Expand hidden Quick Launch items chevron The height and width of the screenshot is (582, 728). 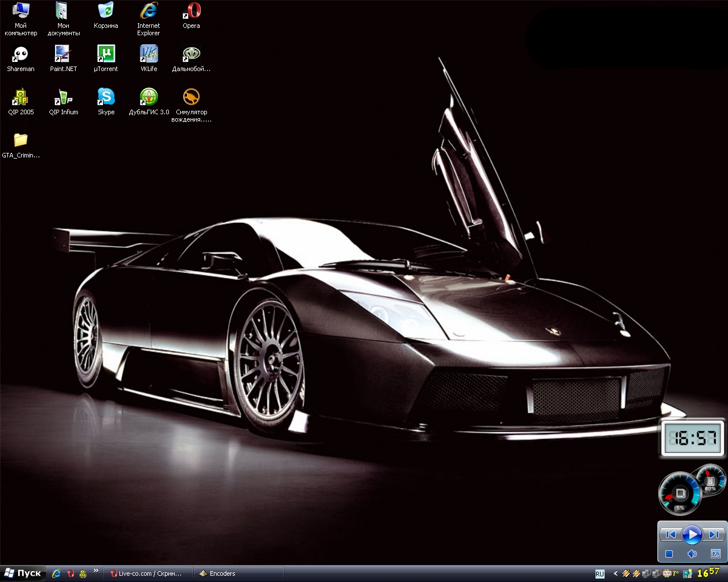click(x=96, y=571)
